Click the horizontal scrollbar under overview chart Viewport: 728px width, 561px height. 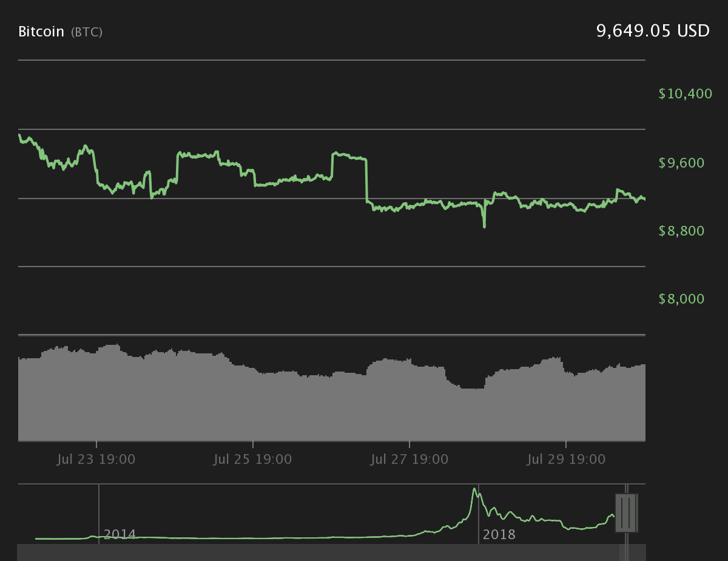332,552
